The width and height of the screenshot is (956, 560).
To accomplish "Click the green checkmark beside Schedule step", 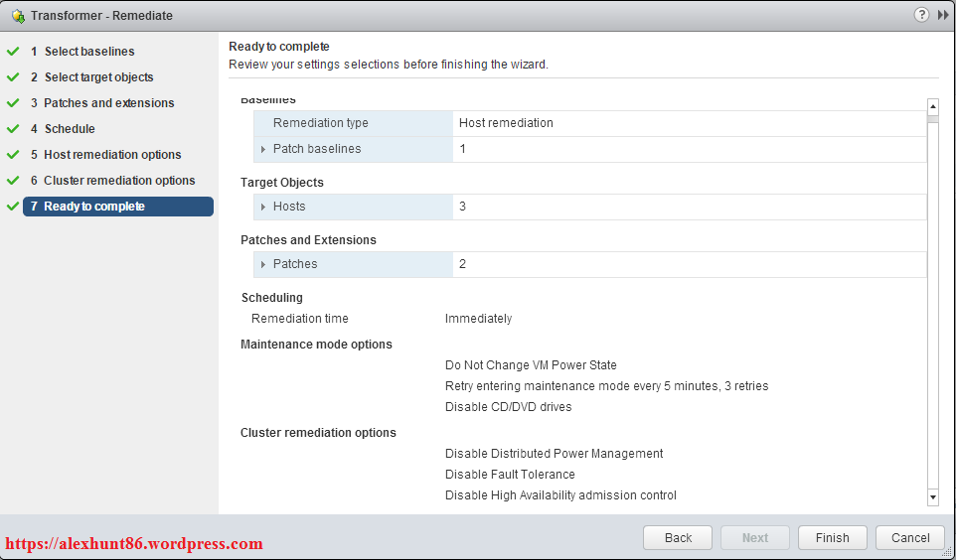I will (x=13, y=129).
